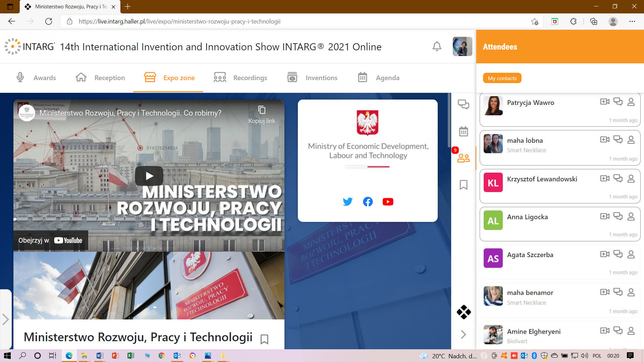This screenshot has height=362, width=644.
Task: Open the taskbar search icon
Action: tap(22, 356)
